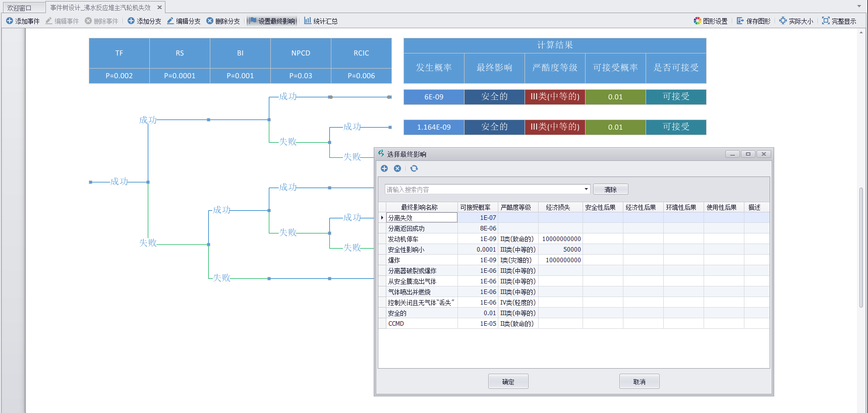Click 删除分支 (Delete Branch) icon
Viewport: 868px width, 413px height.
click(x=210, y=21)
